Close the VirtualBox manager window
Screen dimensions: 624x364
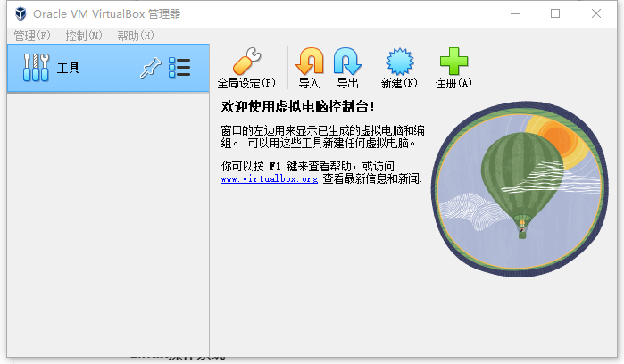pos(596,13)
